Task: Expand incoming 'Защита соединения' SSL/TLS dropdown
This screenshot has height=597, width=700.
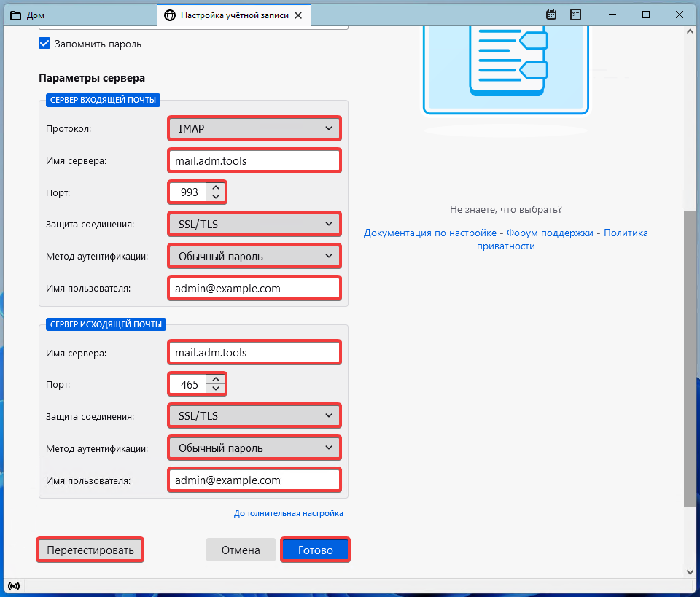Action: (x=254, y=224)
